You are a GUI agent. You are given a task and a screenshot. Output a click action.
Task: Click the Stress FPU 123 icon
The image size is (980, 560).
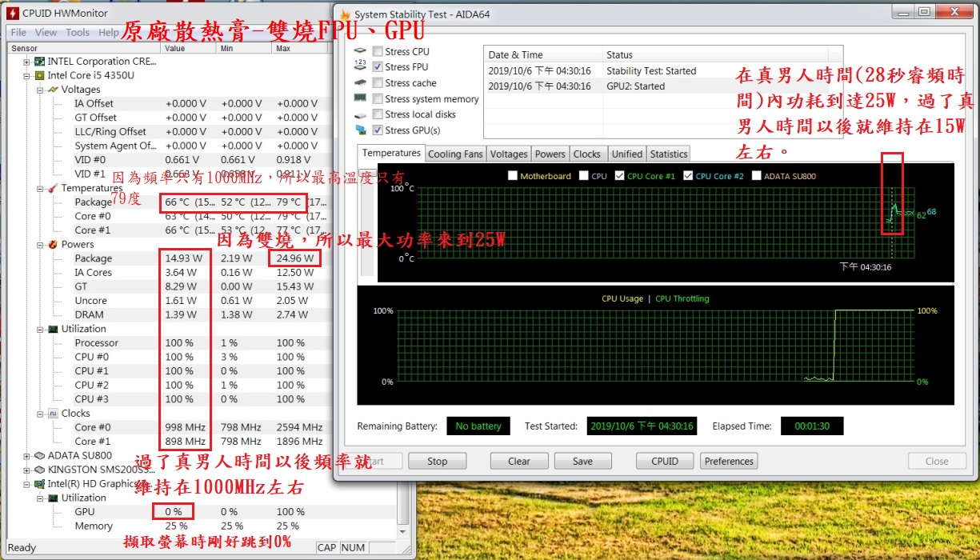tap(360, 67)
